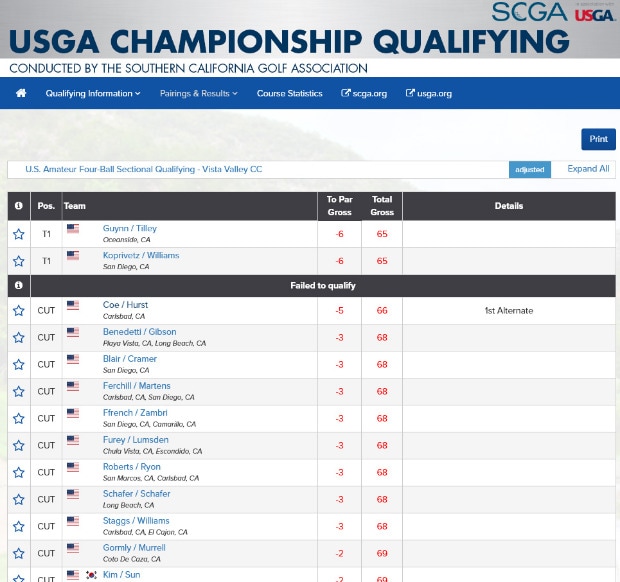620x582 pixels.
Task: Click star icon for Furey / Lumsden
Action: click(x=18, y=446)
